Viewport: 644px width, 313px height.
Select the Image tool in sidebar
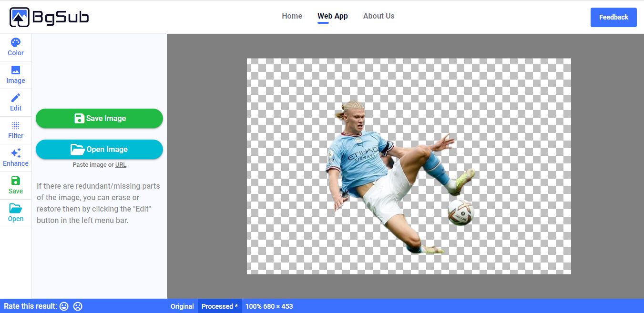(x=16, y=75)
